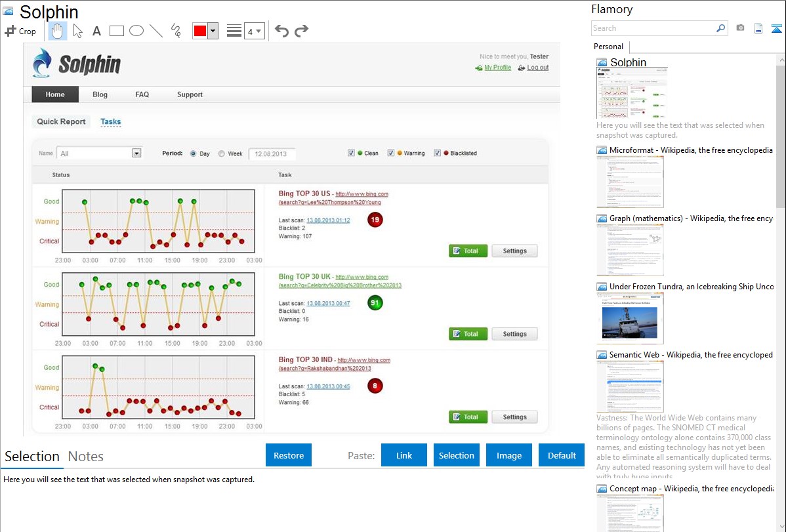Click the line thickness icon
Image resolution: width=786 pixels, height=532 pixels.
click(234, 31)
